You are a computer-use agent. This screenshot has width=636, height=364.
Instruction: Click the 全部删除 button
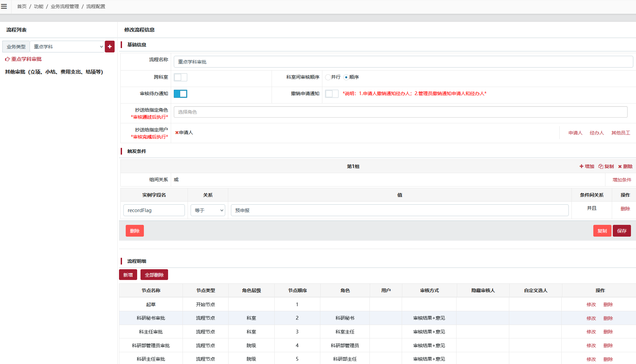click(x=154, y=275)
